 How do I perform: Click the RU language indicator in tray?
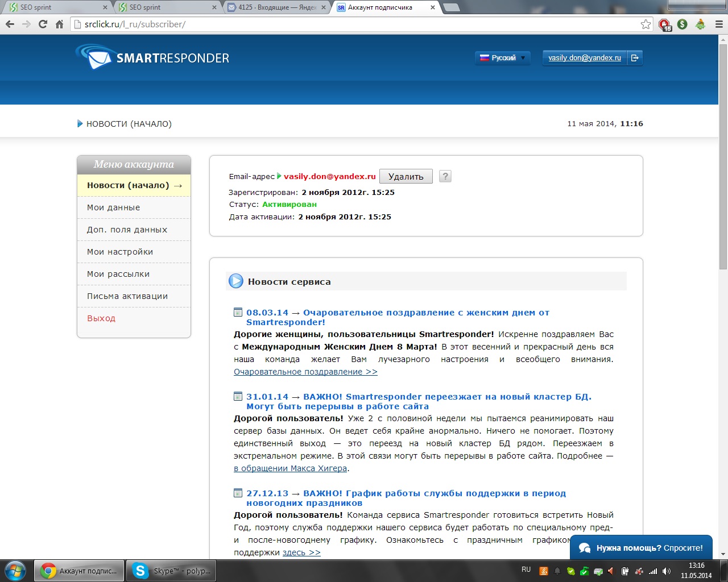(x=526, y=569)
